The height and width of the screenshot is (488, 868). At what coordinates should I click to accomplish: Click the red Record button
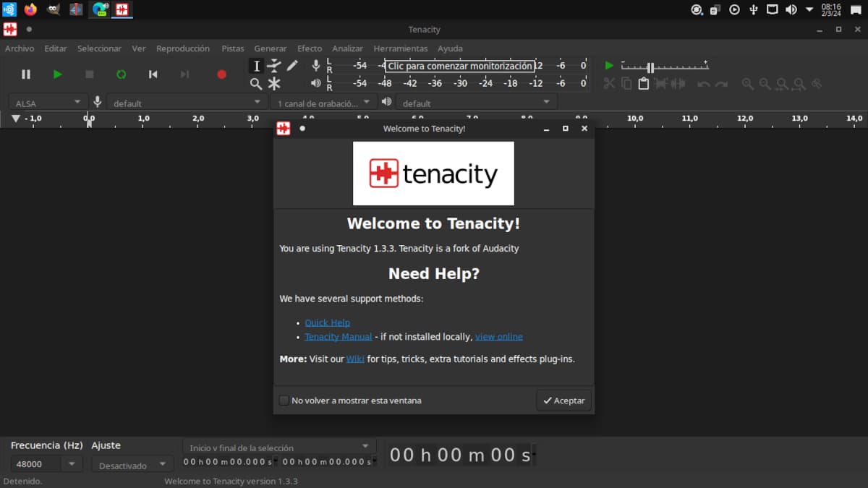point(221,74)
